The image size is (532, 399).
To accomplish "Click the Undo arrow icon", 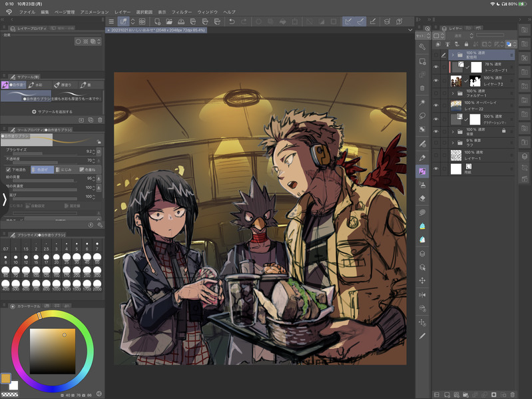I will [232, 21].
